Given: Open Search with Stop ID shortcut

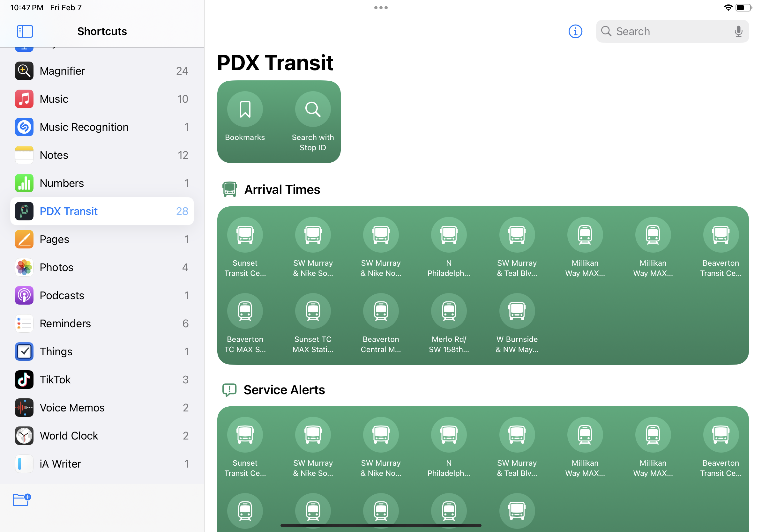Looking at the screenshot, I should click(x=313, y=122).
